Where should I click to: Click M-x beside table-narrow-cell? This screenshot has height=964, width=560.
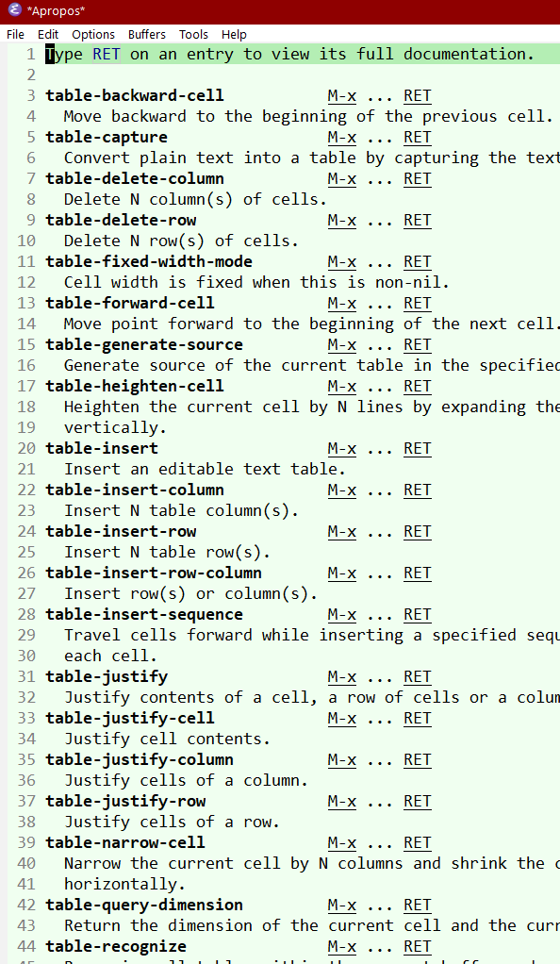(341, 842)
